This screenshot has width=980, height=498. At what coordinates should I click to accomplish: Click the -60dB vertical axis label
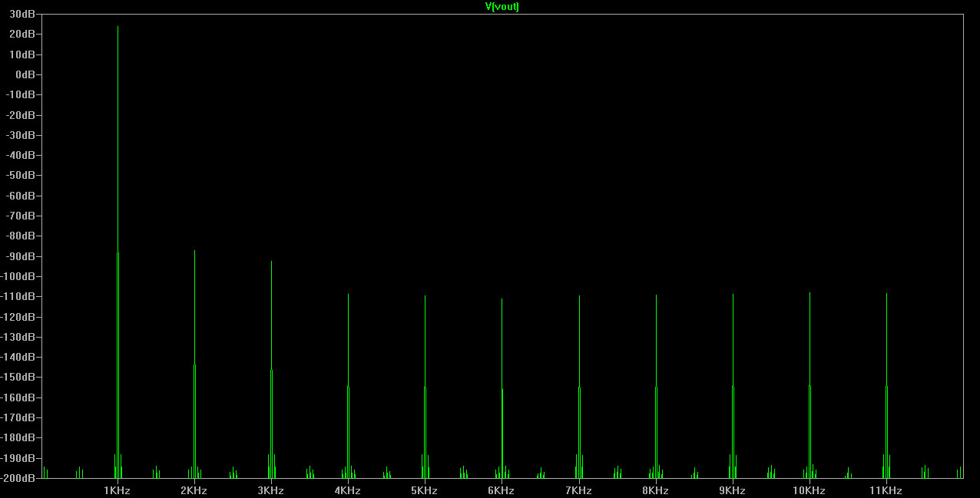click(21, 196)
